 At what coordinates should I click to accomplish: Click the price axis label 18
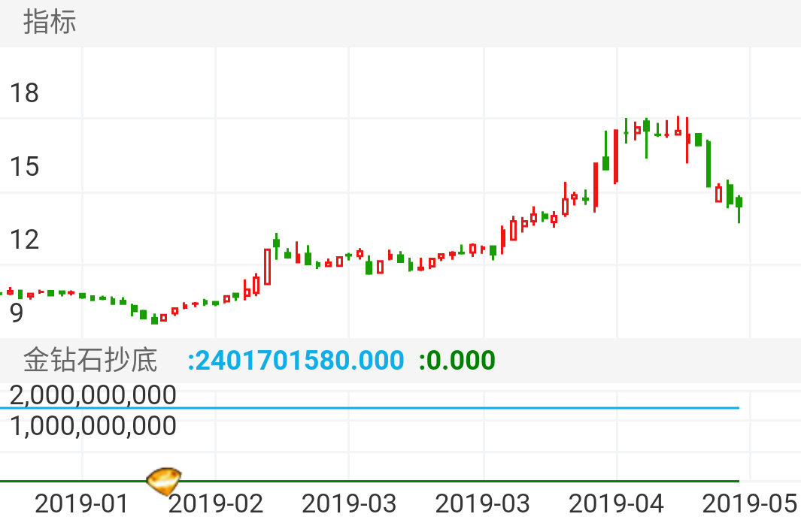pos(24,93)
